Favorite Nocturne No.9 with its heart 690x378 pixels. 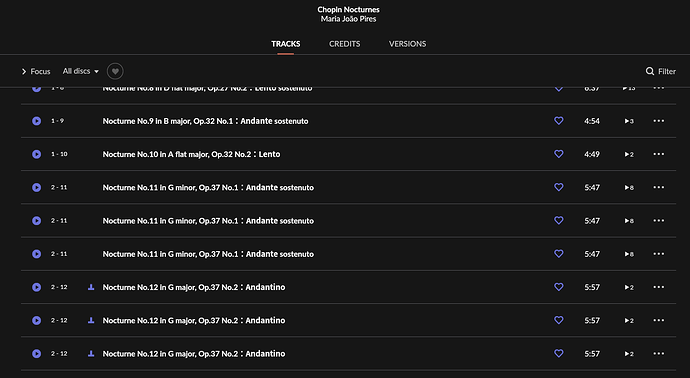(x=558, y=121)
